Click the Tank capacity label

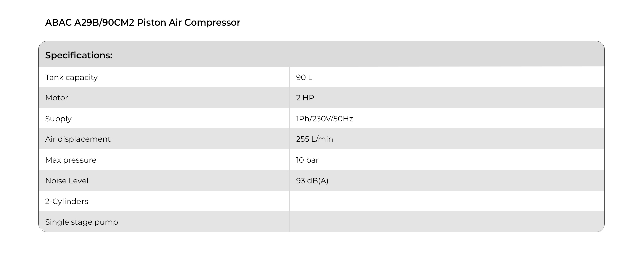(71, 77)
